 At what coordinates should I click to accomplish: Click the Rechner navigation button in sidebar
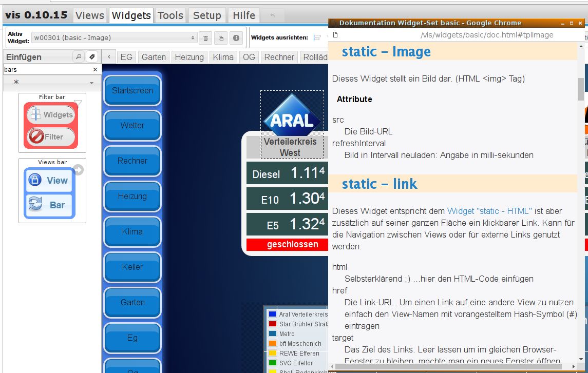point(132,161)
